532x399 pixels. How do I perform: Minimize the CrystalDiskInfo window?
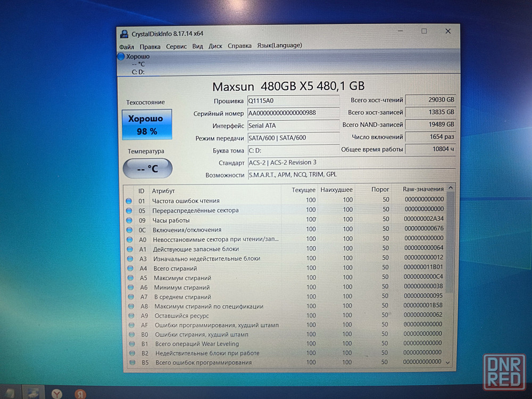(x=401, y=31)
